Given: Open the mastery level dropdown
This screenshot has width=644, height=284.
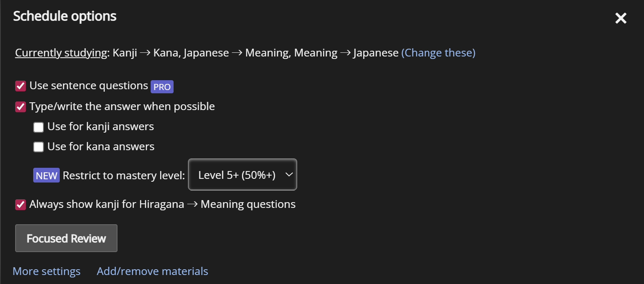Looking at the screenshot, I should coord(237,175).
